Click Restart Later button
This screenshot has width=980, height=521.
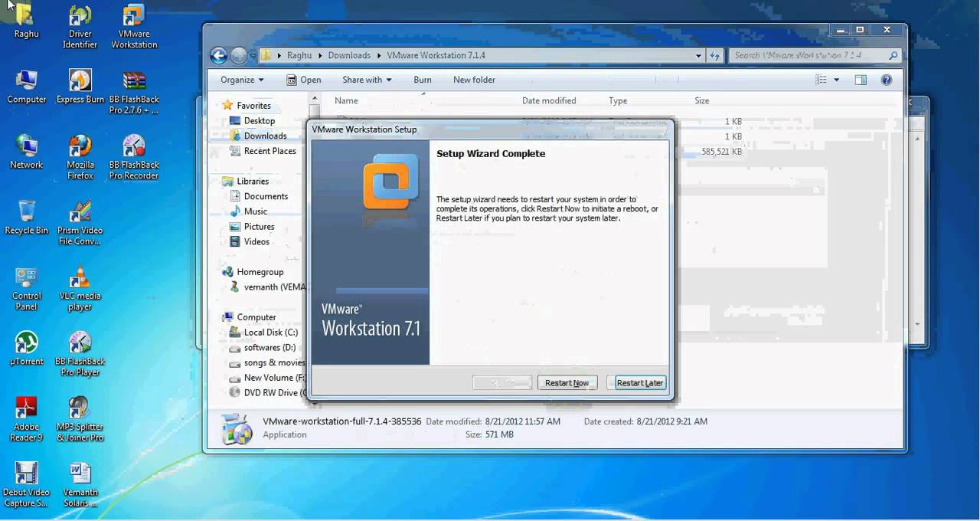(x=640, y=382)
